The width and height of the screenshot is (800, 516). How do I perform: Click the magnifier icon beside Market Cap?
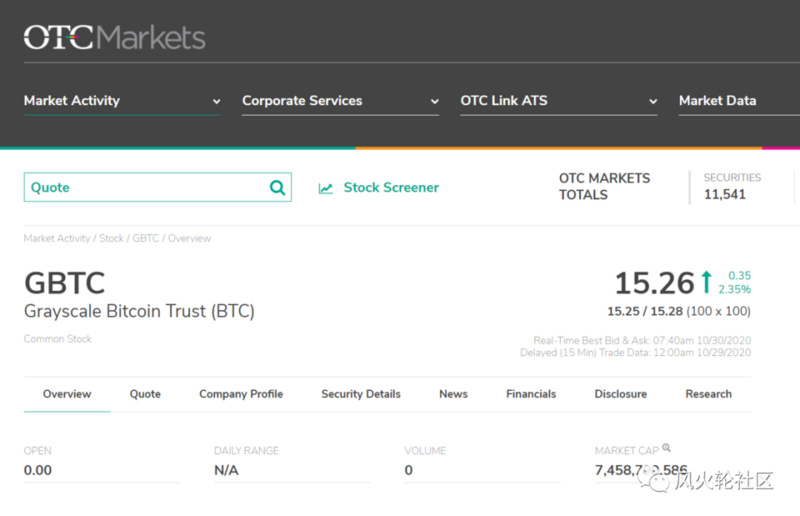pyautogui.click(x=666, y=449)
